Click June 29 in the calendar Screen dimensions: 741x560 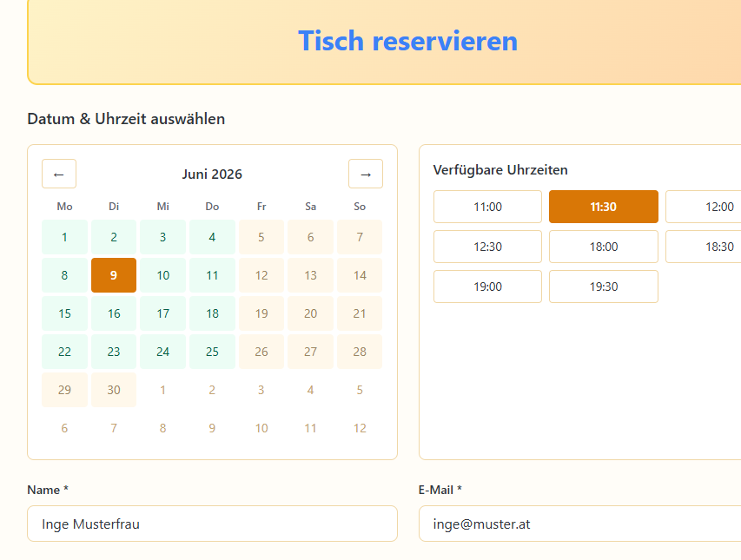point(65,390)
